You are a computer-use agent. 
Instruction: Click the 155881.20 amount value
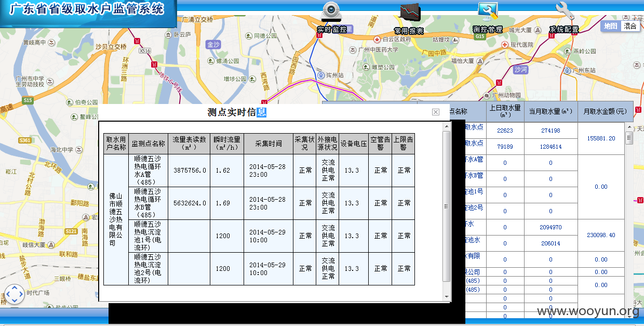click(x=601, y=139)
